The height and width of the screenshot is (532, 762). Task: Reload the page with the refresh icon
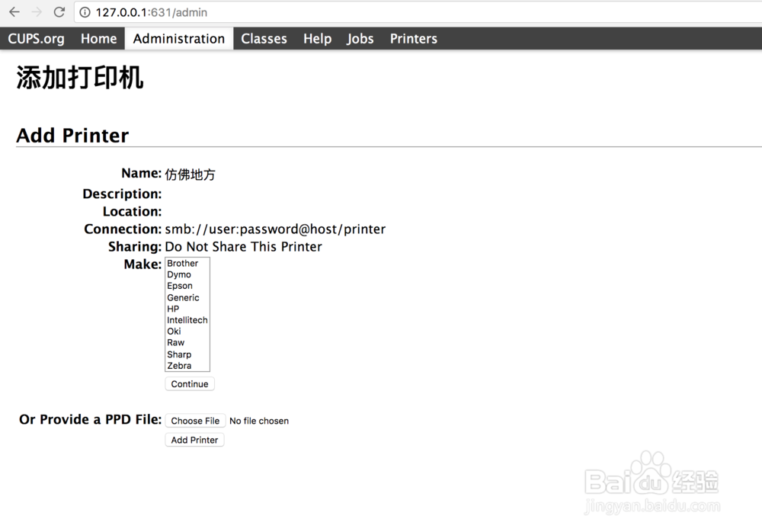coord(59,12)
